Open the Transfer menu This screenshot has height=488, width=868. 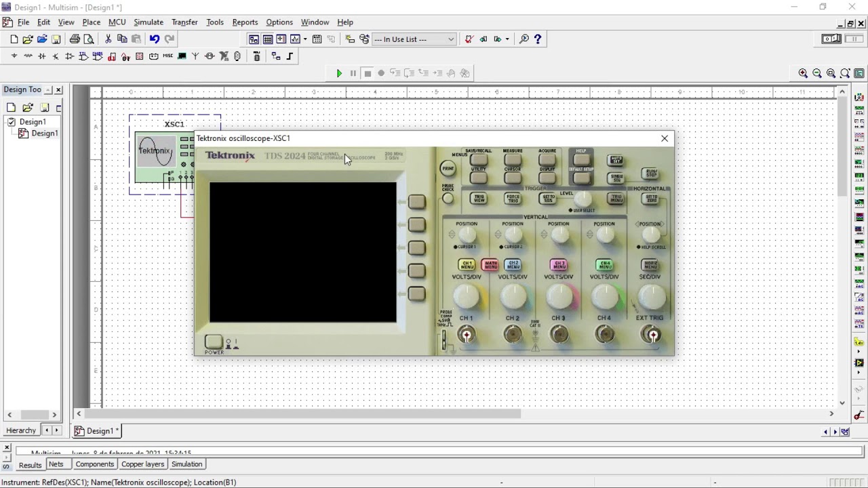pos(184,22)
